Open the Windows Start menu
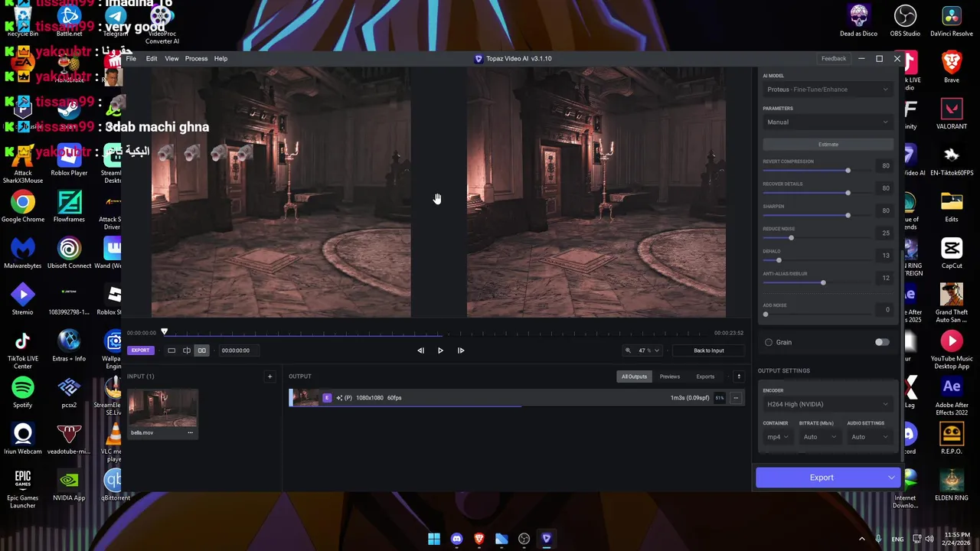 (434, 539)
